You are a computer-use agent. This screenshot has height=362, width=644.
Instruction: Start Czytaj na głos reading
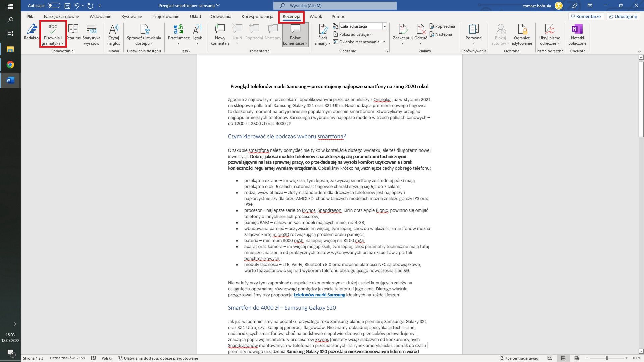point(114,34)
